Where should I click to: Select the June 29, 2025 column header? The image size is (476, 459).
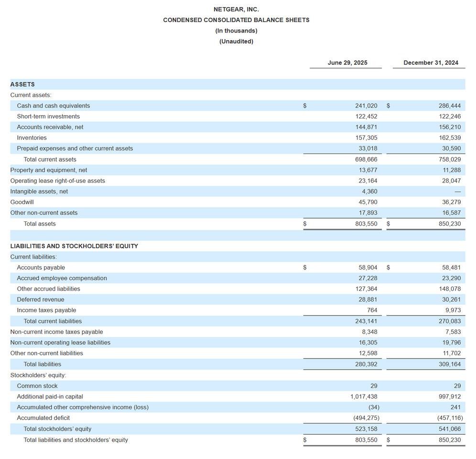point(347,63)
